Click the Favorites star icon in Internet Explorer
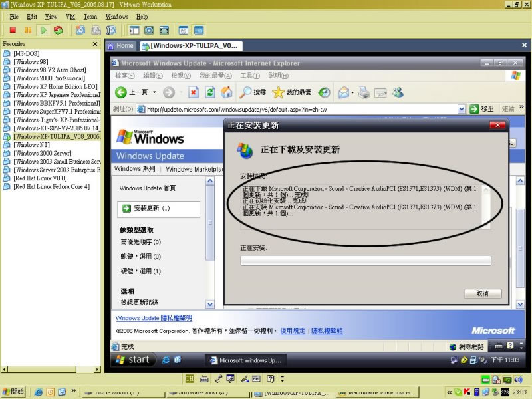 (x=278, y=92)
